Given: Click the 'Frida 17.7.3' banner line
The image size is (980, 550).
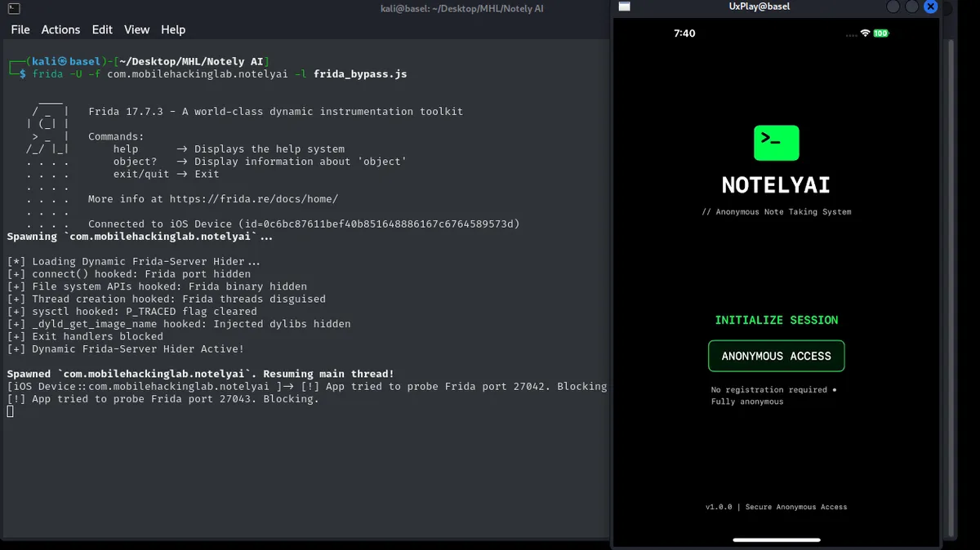Looking at the screenshot, I should coord(275,112).
